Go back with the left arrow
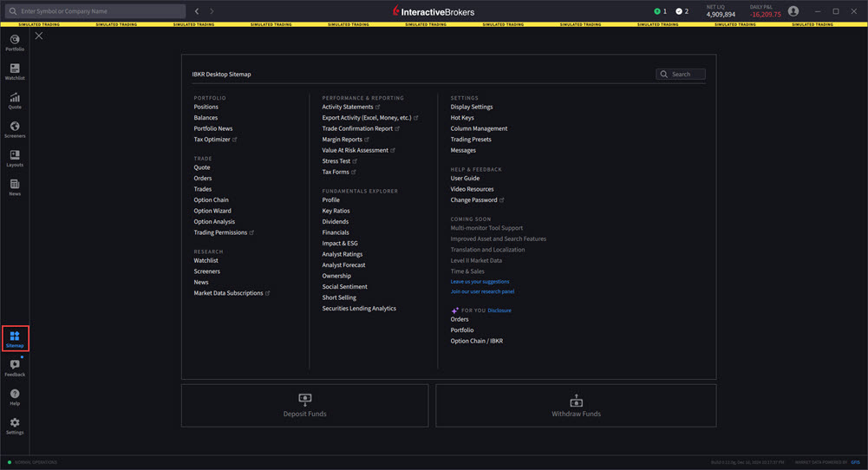This screenshot has width=868, height=470. [x=197, y=11]
